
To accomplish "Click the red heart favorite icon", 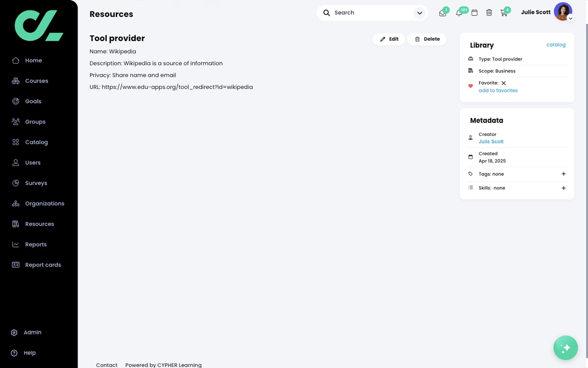I will click(470, 86).
